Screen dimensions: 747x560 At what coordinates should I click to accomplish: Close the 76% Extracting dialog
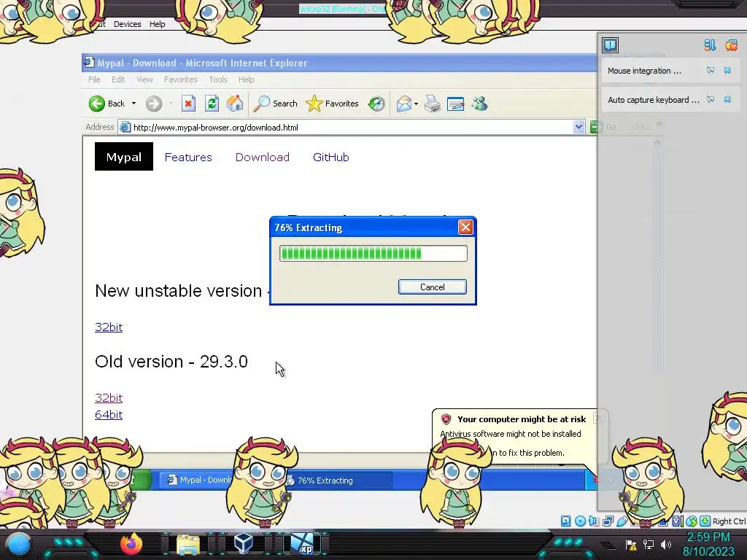[465, 227]
